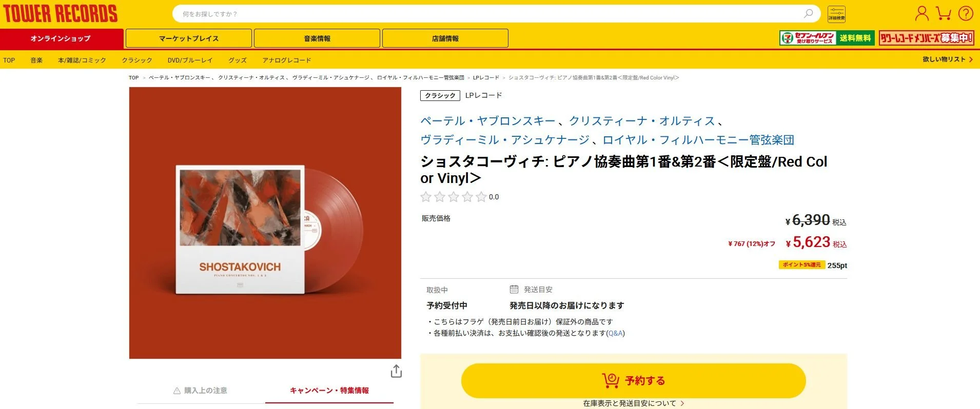980x409 pixels.
Task: Open the shopping cart icon
Action: pyautogui.click(x=943, y=13)
